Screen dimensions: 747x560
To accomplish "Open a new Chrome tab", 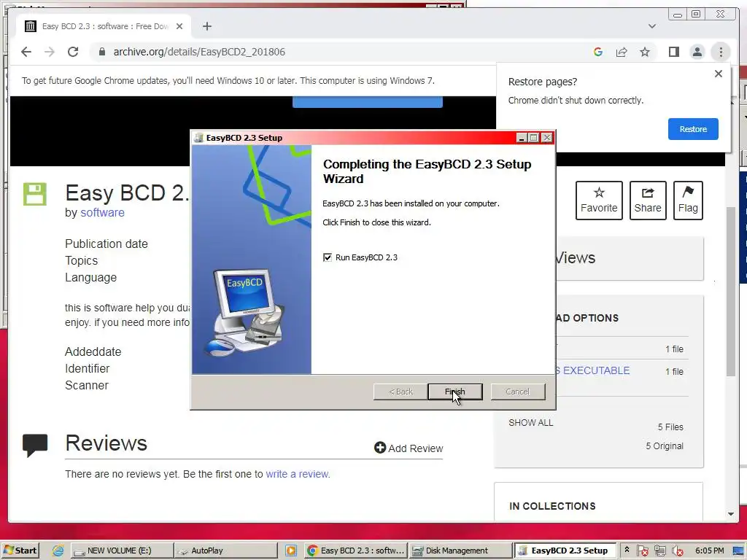I will 206,26.
